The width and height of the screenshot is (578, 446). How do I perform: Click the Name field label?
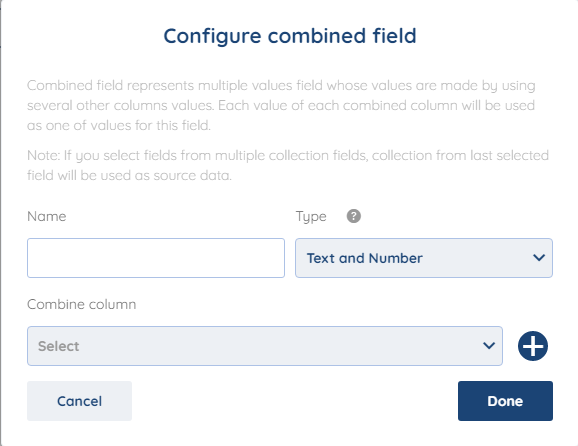(47, 216)
